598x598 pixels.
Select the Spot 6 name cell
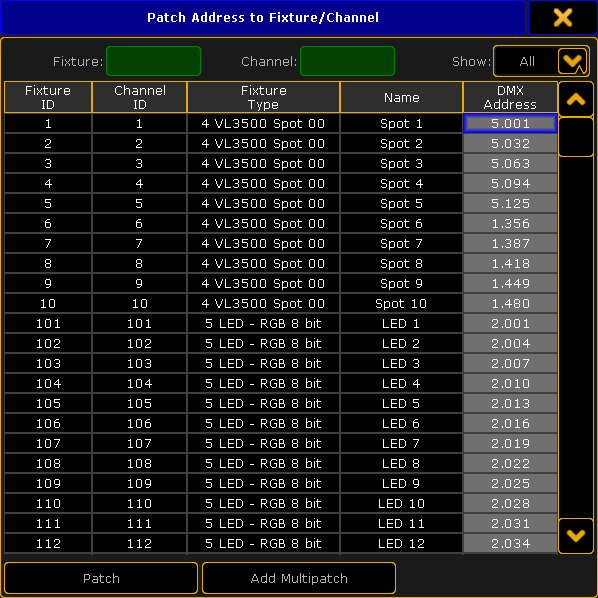pyautogui.click(x=401, y=223)
